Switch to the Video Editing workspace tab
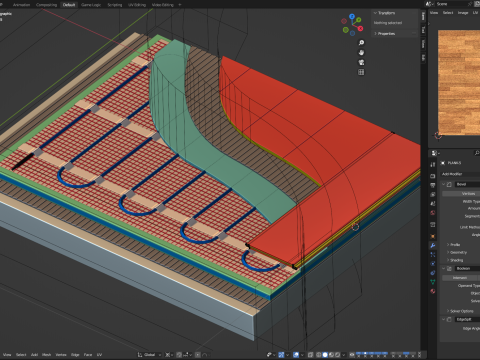 [x=163, y=5]
